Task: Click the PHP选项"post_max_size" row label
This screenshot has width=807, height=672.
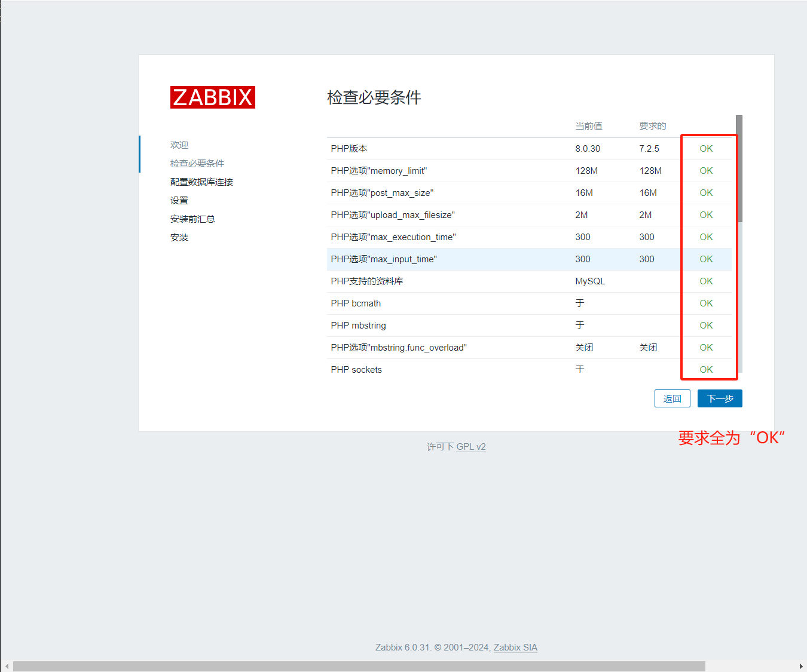Action: coord(382,193)
